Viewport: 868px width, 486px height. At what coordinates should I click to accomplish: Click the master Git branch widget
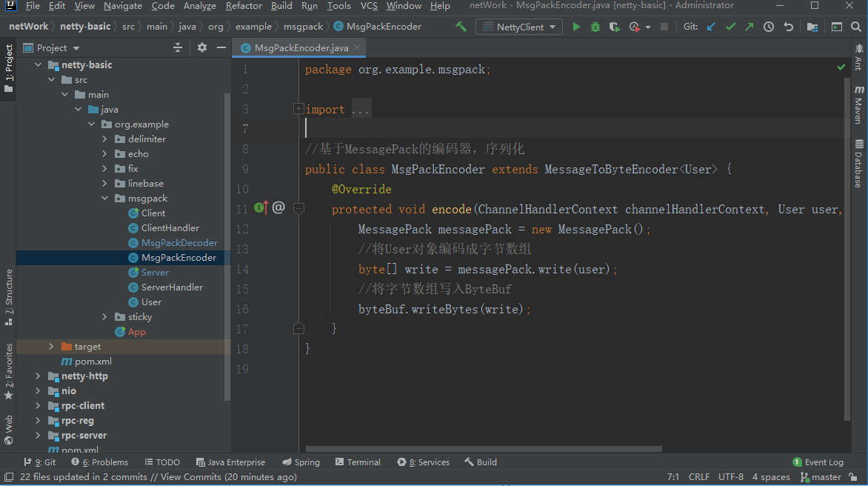point(821,476)
